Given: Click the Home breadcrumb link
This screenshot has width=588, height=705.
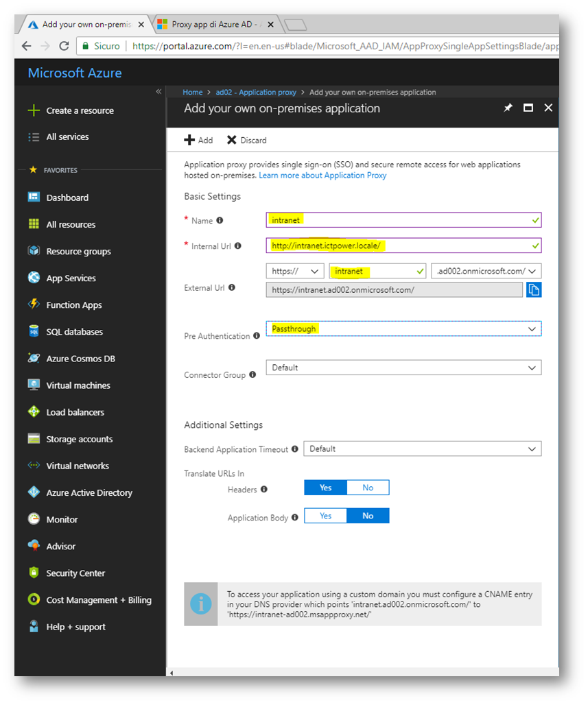Looking at the screenshot, I should tap(193, 92).
